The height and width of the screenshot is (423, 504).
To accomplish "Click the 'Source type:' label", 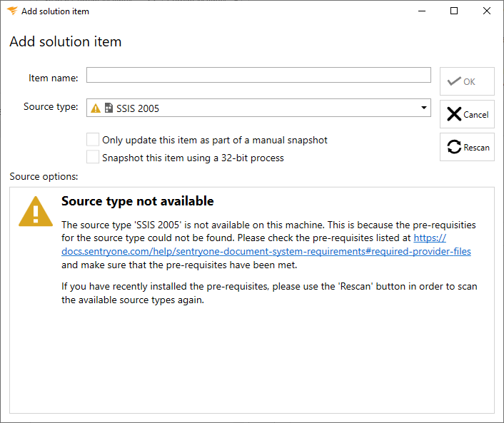I will click(x=51, y=106).
